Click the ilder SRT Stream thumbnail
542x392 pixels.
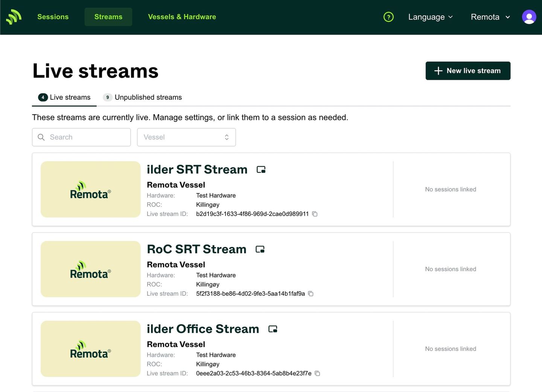pos(91,189)
